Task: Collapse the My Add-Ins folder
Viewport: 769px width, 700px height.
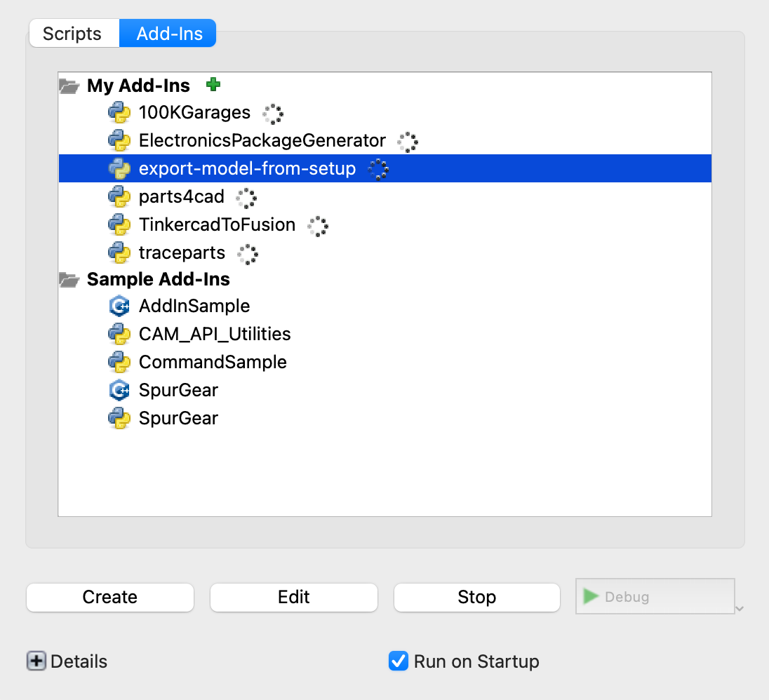Action: tap(69, 86)
